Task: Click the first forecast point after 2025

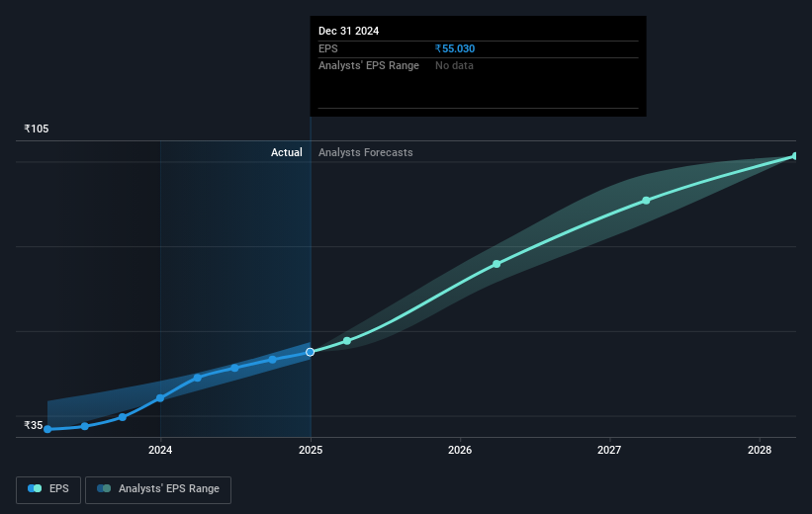Action: tap(347, 341)
